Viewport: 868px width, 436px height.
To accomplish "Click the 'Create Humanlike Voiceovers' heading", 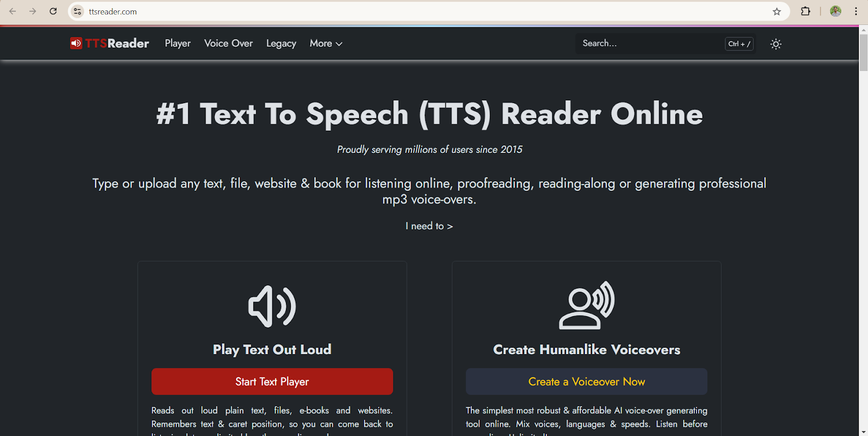I will 586,350.
